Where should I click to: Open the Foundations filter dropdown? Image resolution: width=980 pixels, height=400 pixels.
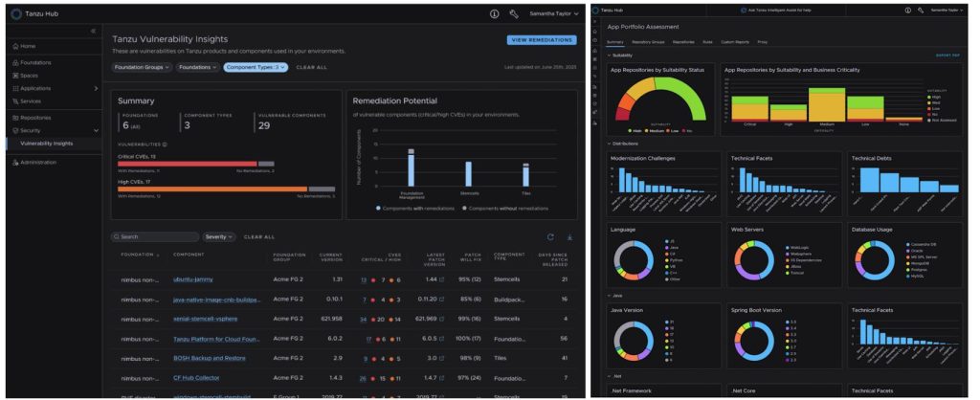click(197, 67)
